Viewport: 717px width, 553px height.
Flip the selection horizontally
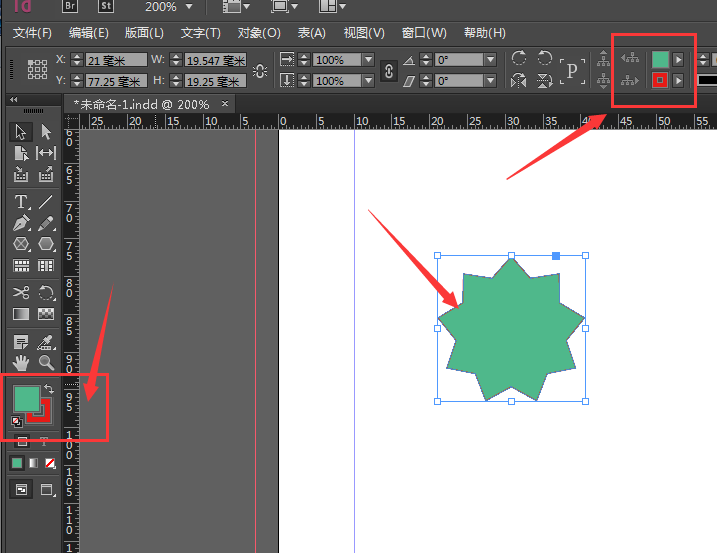coord(519,81)
